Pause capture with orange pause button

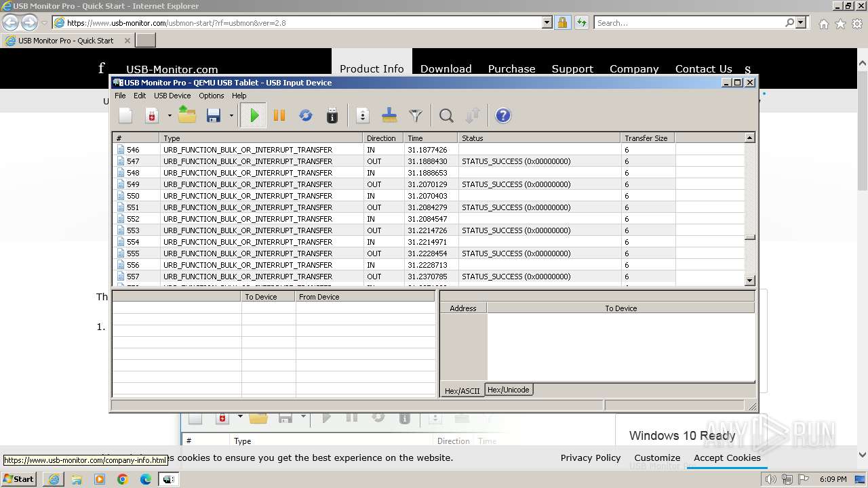[279, 116]
